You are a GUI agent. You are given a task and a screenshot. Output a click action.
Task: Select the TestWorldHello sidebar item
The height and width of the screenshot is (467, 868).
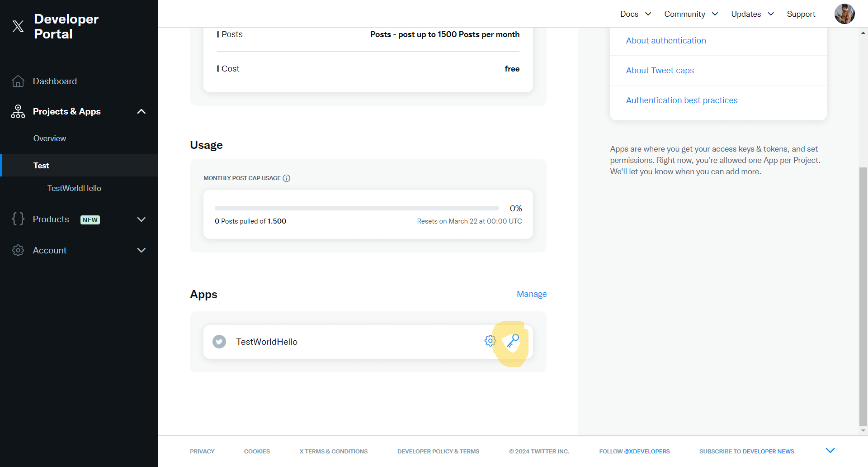(x=74, y=188)
